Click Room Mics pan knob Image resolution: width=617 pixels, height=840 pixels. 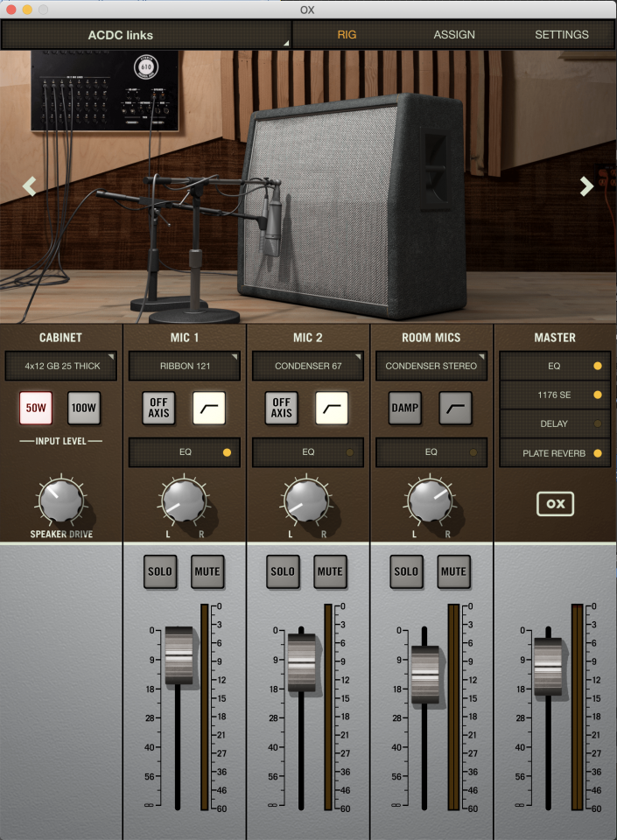430,500
